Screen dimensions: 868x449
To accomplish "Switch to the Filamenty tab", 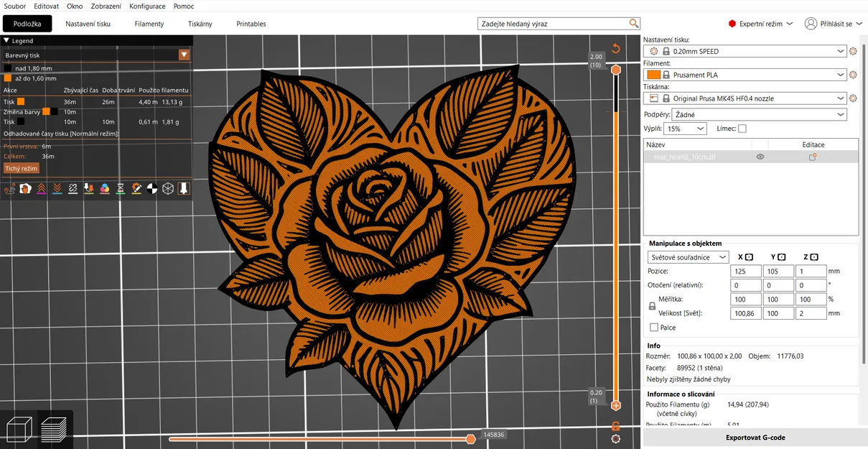I will (149, 23).
